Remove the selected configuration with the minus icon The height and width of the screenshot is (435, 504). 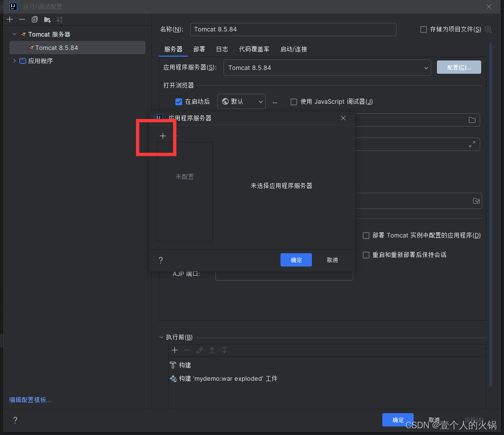pyautogui.click(x=22, y=20)
